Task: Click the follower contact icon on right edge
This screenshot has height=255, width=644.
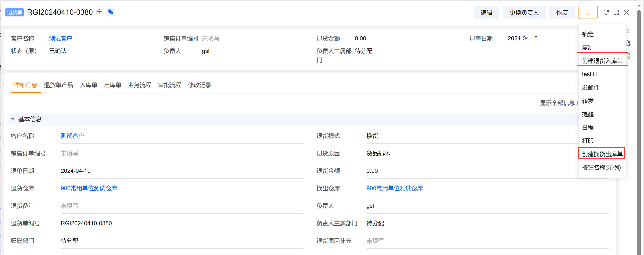Action: click(x=628, y=43)
